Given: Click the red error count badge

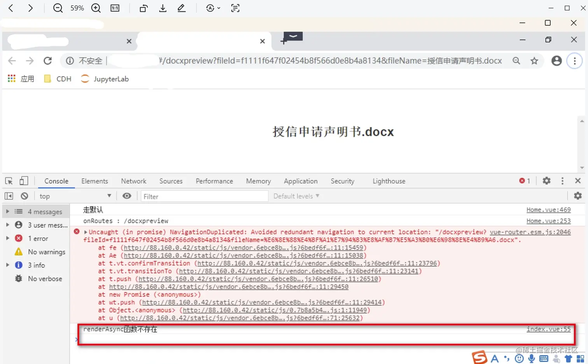Looking at the screenshot, I should [x=525, y=181].
